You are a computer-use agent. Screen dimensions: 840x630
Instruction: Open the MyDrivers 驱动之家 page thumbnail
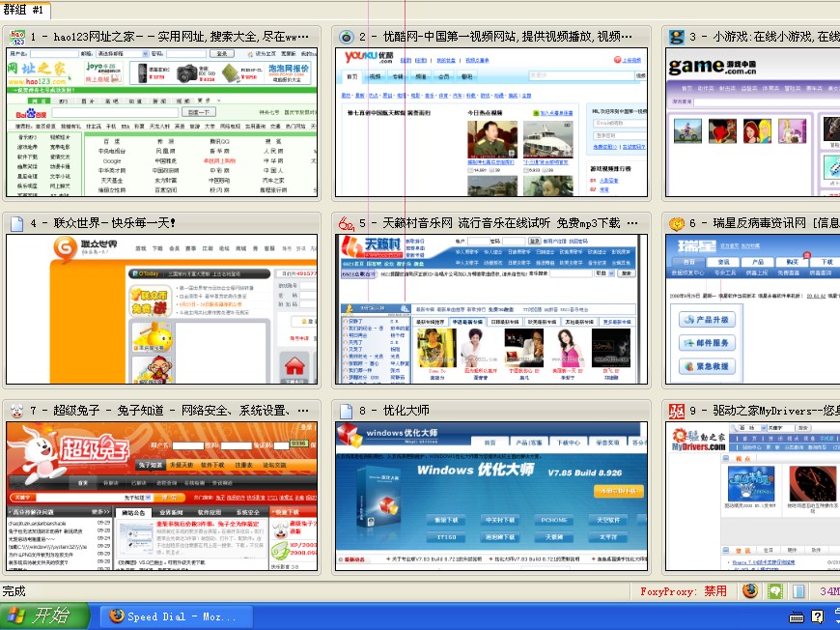753,497
